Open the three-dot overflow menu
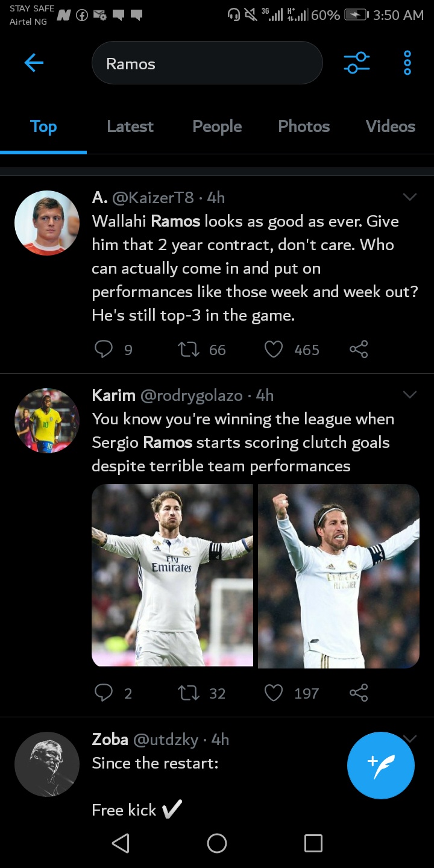The height and width of the screenshot is (868, 434). [x=407, y=63]
